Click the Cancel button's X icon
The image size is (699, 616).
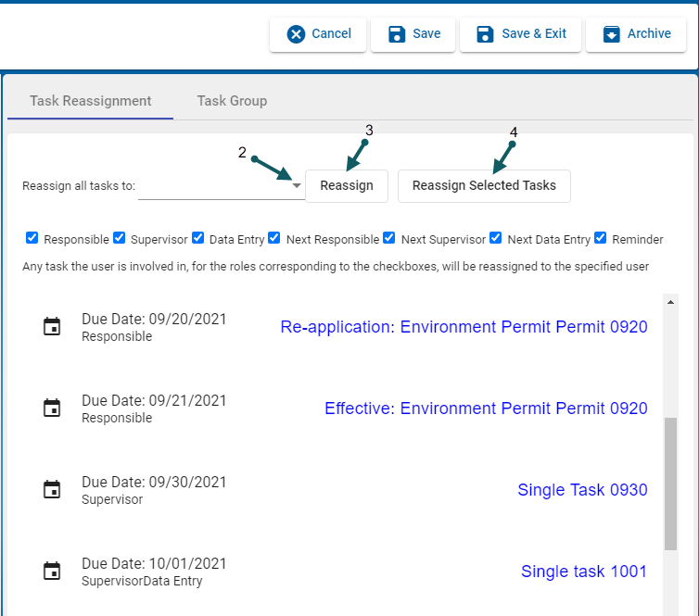coord(296,34)
